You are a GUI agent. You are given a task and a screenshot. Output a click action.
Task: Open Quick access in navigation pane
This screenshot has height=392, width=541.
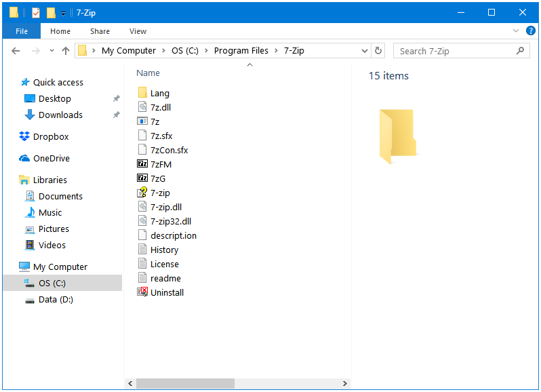pos(52,82)
